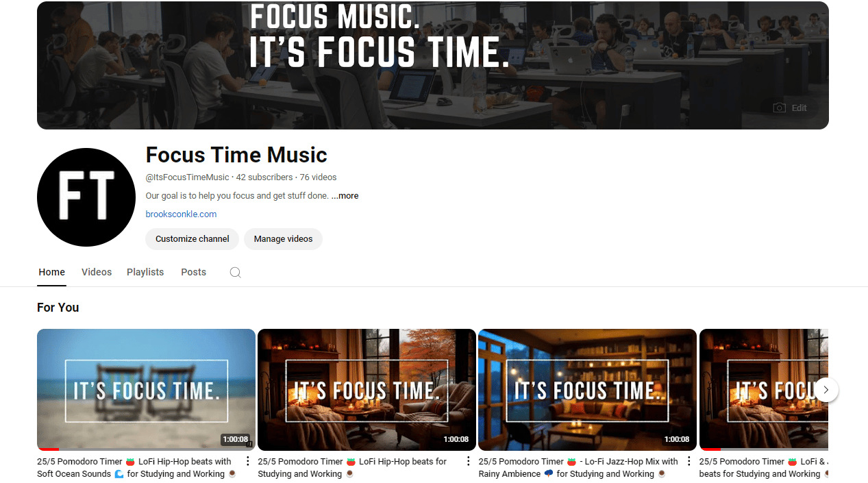Click the Lo-Fi Jazz-Hop Rainy Ambience title

point(578,468)
